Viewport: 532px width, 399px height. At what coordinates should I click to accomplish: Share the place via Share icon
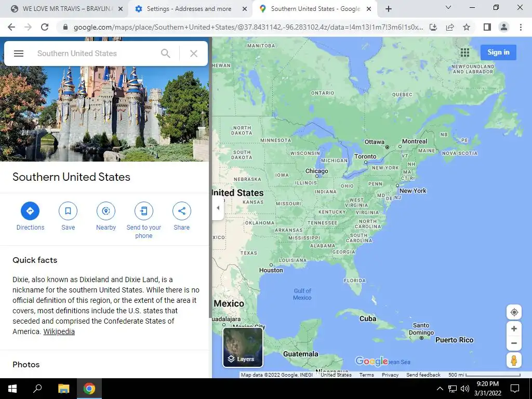[181, 211]
